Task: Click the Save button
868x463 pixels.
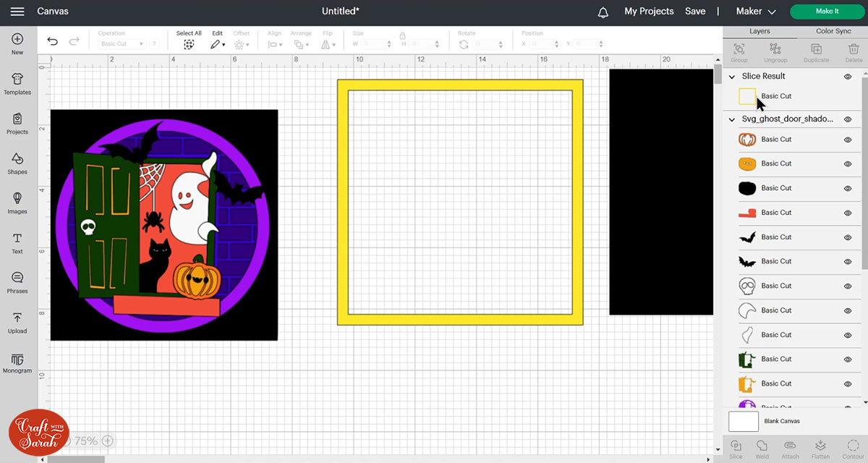Action: [695, 12]
